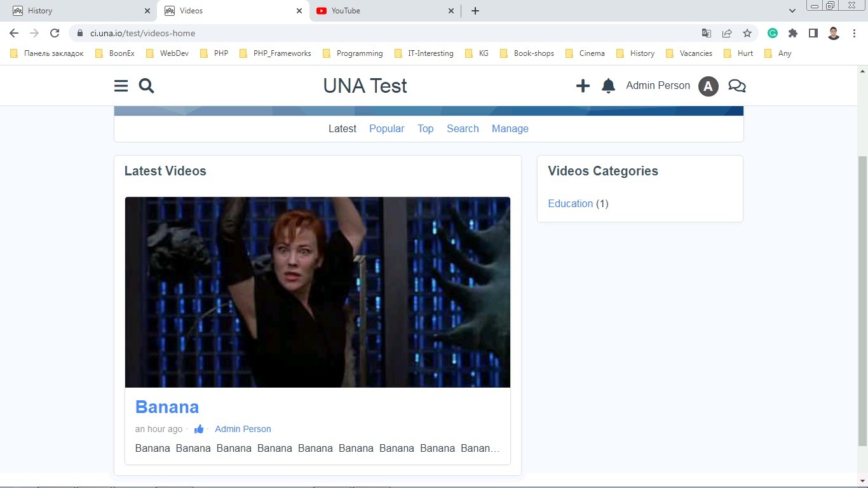Screen dimensions: 868x488
Task: Open the messenger chat bubbles icon
Action: click(736, 86)
